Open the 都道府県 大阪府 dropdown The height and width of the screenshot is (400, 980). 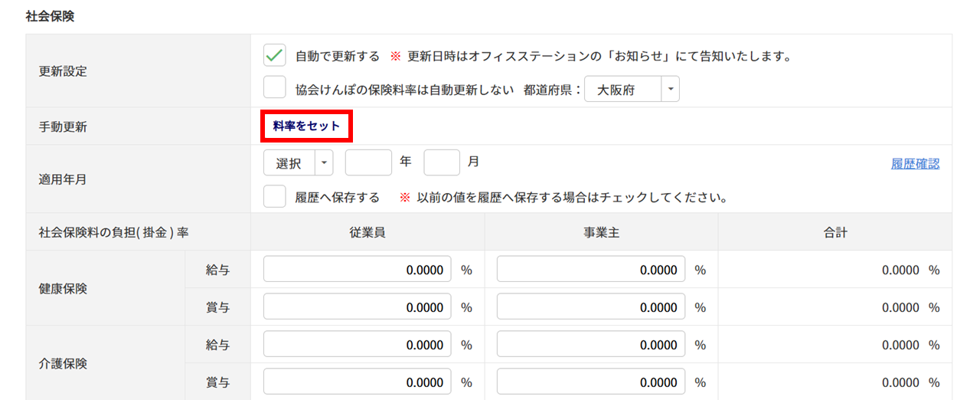pyautogui.click(x=632, y=90)
